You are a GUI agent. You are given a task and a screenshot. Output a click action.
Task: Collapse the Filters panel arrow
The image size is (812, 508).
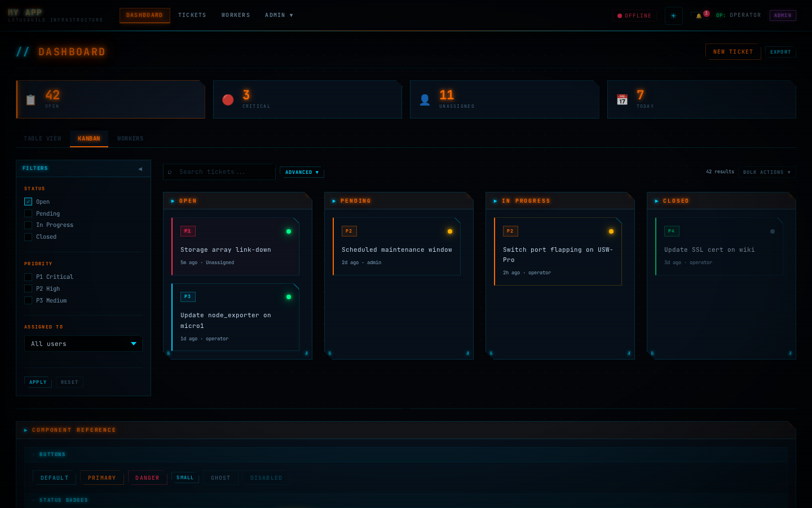(x=140, y=169)
